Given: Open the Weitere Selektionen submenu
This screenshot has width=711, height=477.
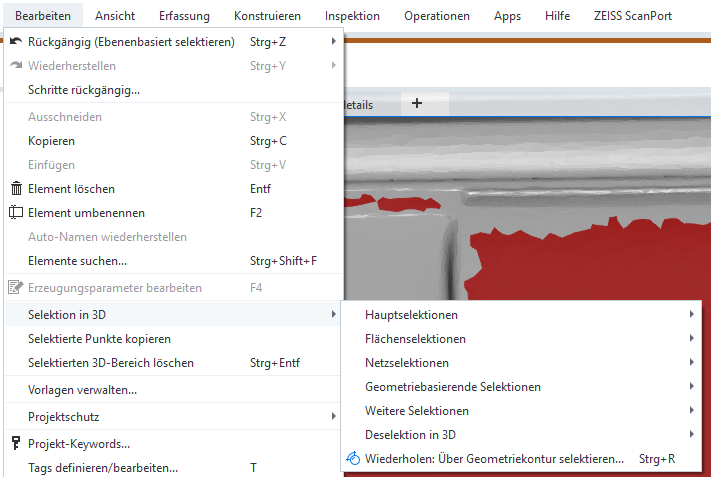Looking at the screenshot, I should (x=521, y=411).
